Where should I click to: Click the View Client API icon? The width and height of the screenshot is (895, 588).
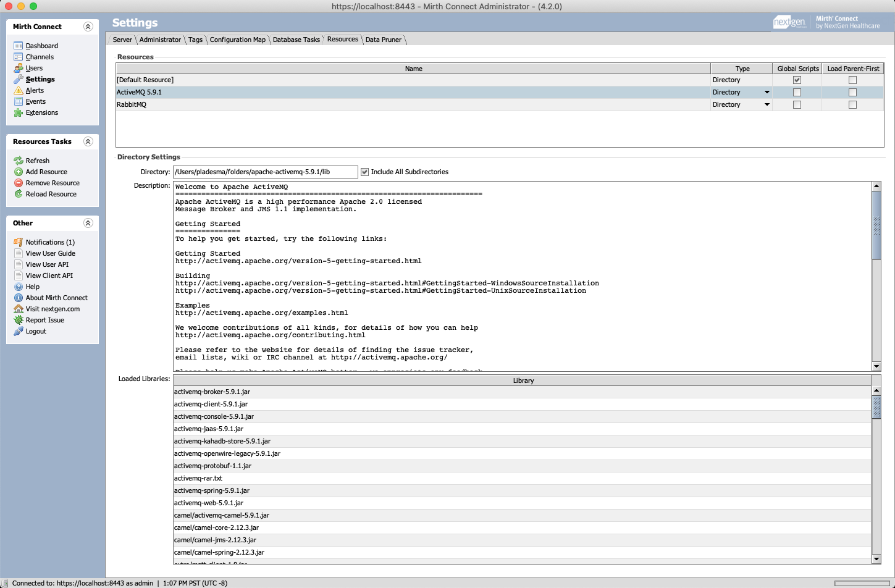19,275
